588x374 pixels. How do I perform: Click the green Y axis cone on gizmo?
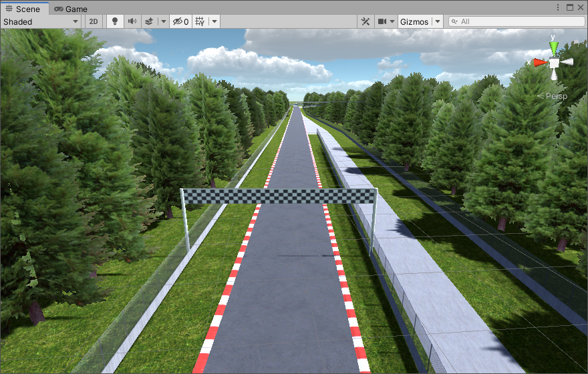click(554, 48)
